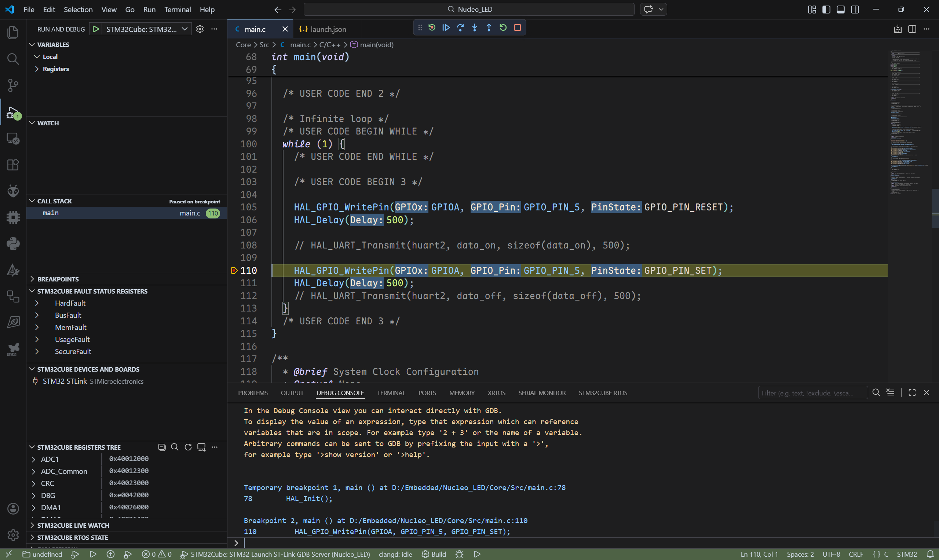Open the Explorer view in activity bar
Image resolution: width=939 pixels, height=560 pixels.
coord(13,32)
